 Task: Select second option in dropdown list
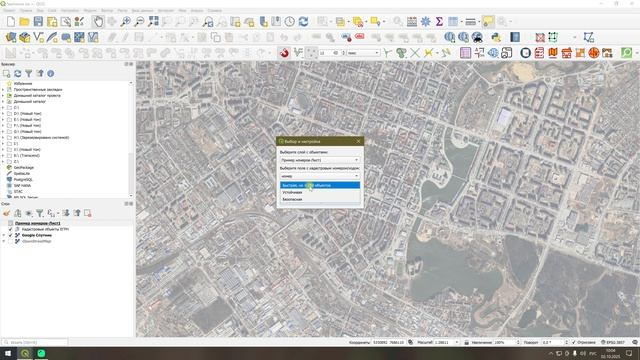pos(320,192)
